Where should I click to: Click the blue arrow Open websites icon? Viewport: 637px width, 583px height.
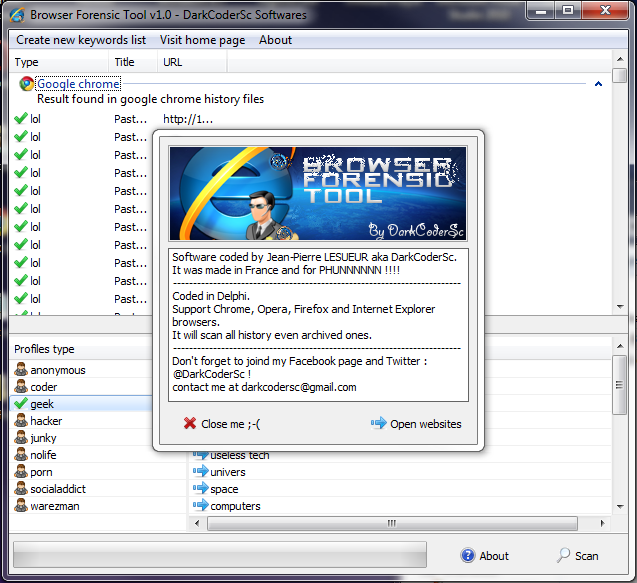[x=379, y=423]
